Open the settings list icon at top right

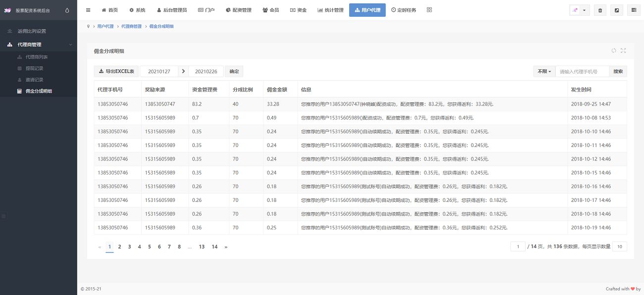click(x=634, y=10)
